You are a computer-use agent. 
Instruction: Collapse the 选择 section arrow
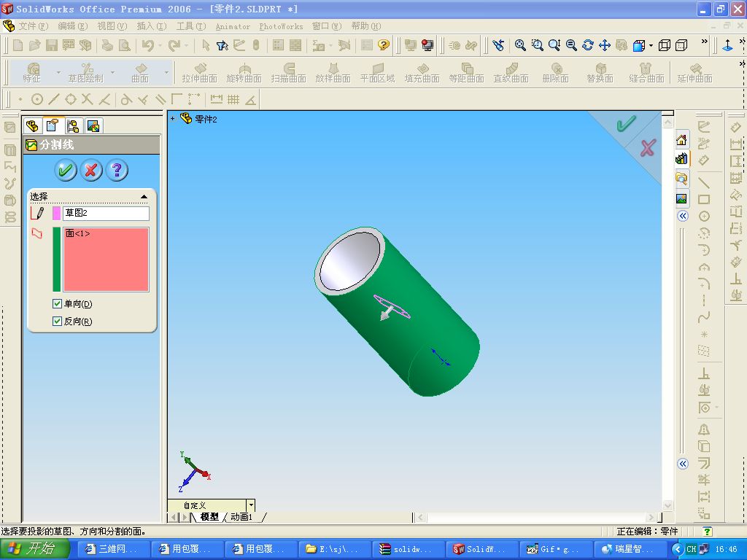pos(144,197)
